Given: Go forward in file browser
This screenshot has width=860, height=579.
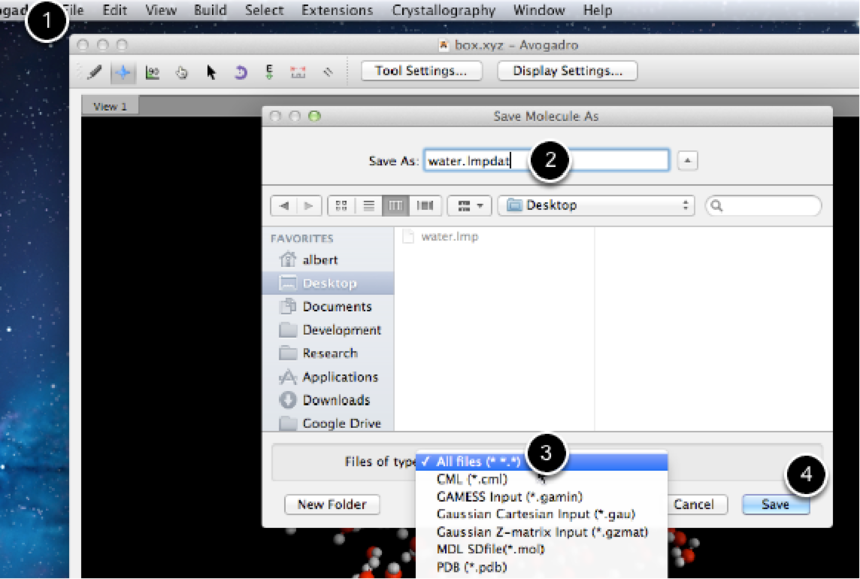Looking at the screenshot, I should tap(308, 206).
